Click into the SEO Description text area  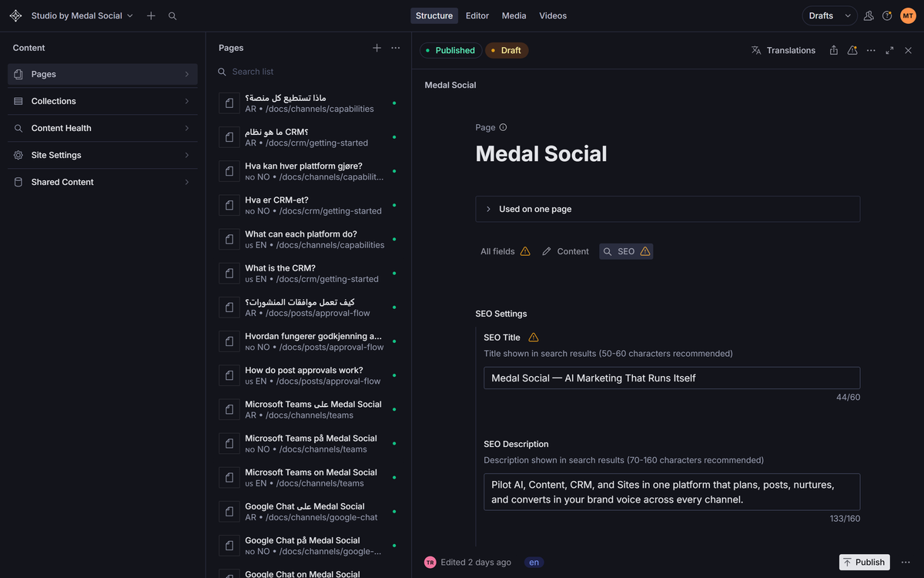[x=671, y=492]
